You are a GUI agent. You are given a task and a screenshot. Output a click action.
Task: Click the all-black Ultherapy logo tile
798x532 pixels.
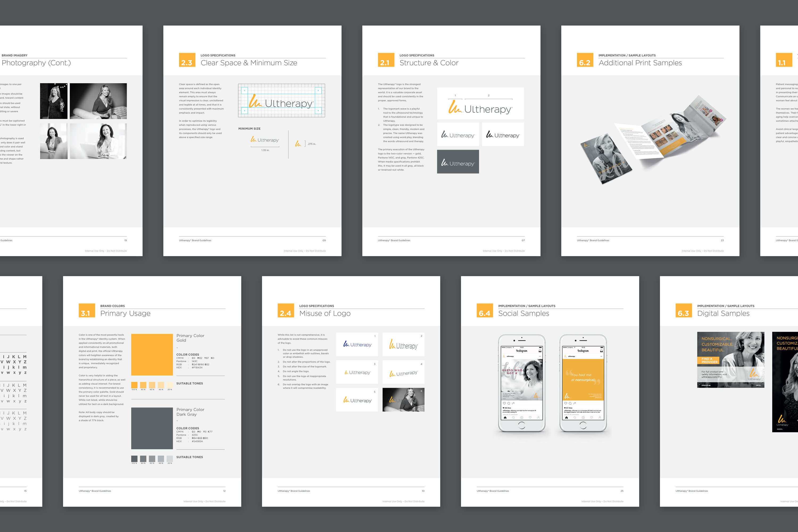[x=502, y=135]
